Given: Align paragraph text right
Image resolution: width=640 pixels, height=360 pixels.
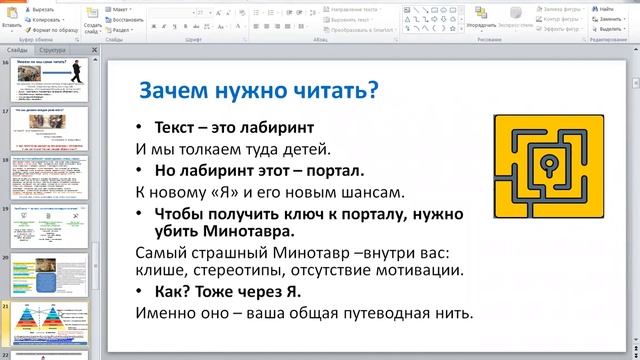Looking at the screenshot, I should click(x=277, y=27).
